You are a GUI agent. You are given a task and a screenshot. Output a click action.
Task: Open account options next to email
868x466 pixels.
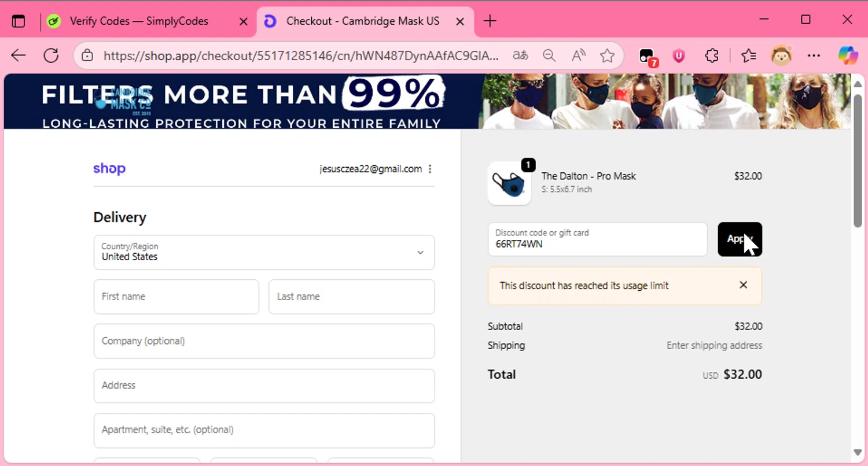pyautogui.click(x=430, y=169)
